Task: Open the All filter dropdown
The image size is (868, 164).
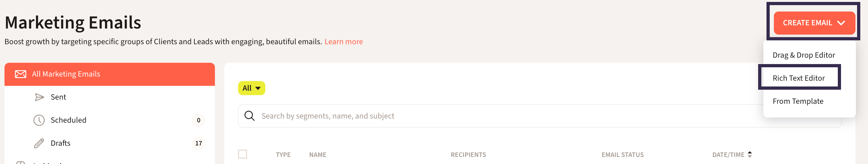Action: point(251,88)
